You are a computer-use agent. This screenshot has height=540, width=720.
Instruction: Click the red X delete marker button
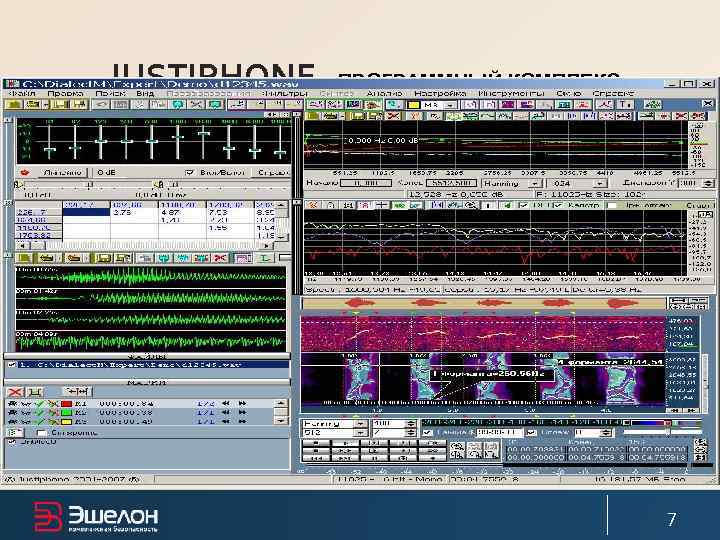point(15,392)
